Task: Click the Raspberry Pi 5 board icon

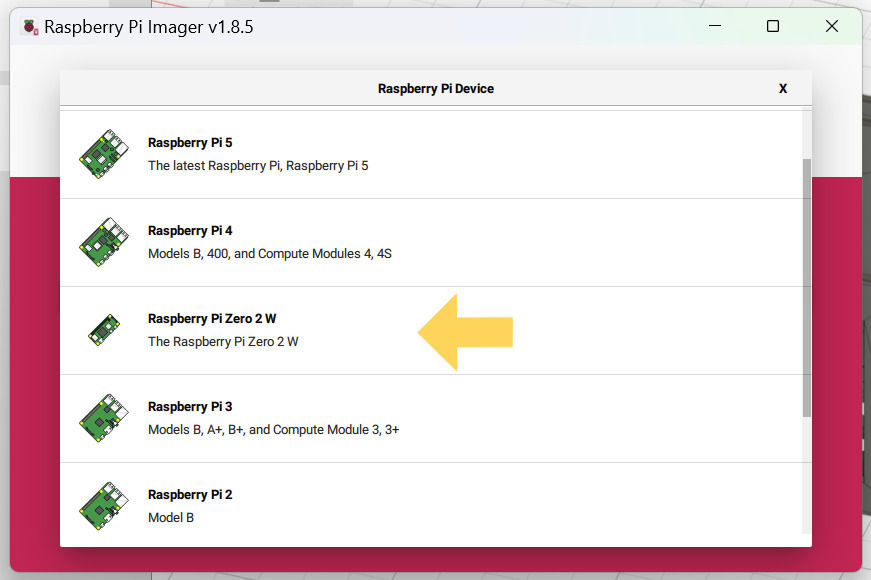Action: click(104, 154)
